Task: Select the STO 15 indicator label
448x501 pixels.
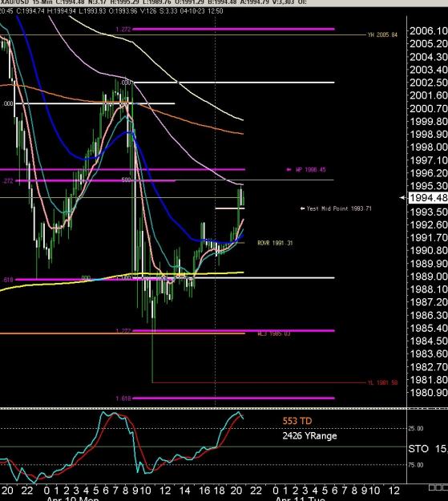Action: [428, 449]
